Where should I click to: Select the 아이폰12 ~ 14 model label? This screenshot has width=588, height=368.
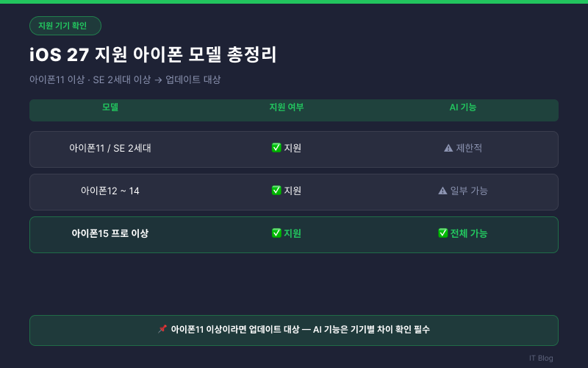tap(110, 191)
